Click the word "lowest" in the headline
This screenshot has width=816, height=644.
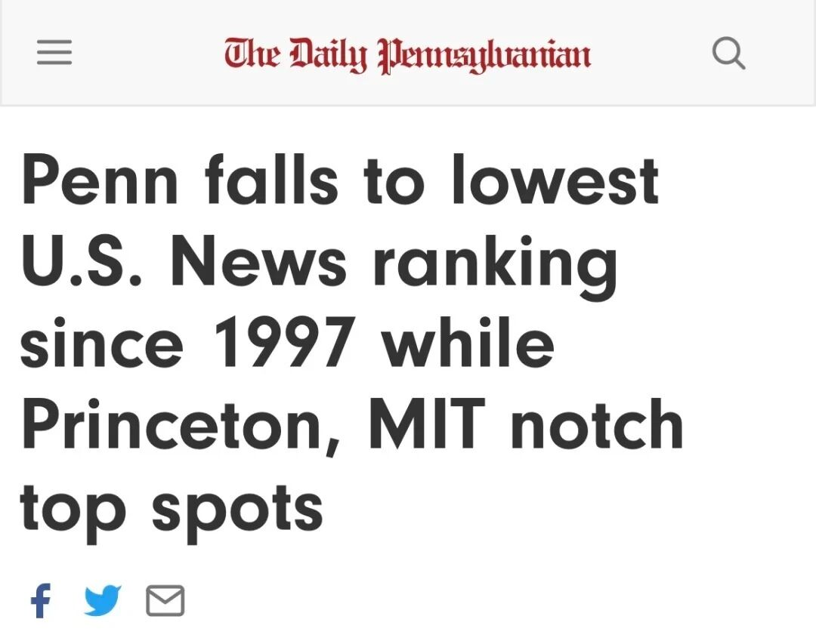tap(555, 180)
